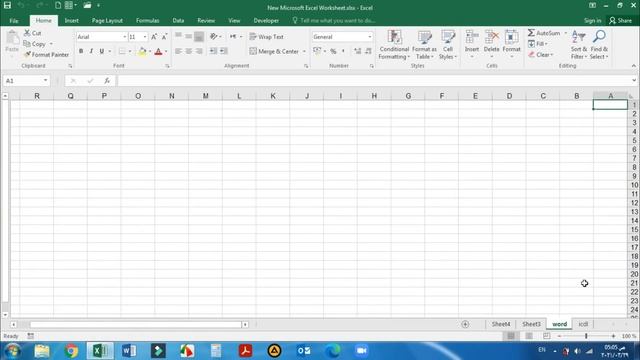Open the General number format dropdown
This screenshot has height=360, width=640.
(x=370, y=37)
